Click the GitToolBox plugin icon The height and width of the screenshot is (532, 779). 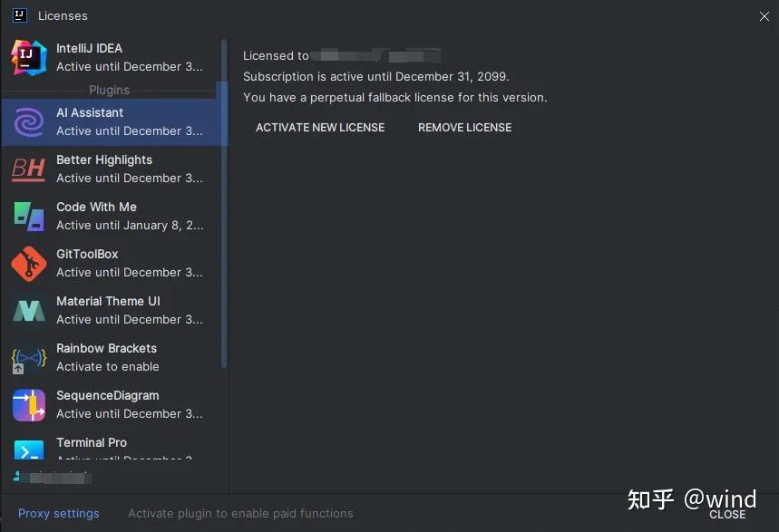coord(28,264)
